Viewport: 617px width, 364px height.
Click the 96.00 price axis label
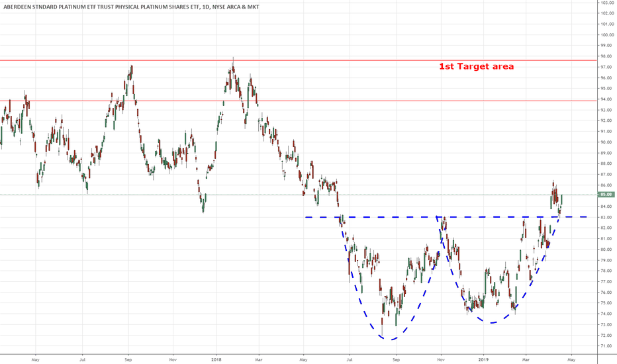[606, 77]
